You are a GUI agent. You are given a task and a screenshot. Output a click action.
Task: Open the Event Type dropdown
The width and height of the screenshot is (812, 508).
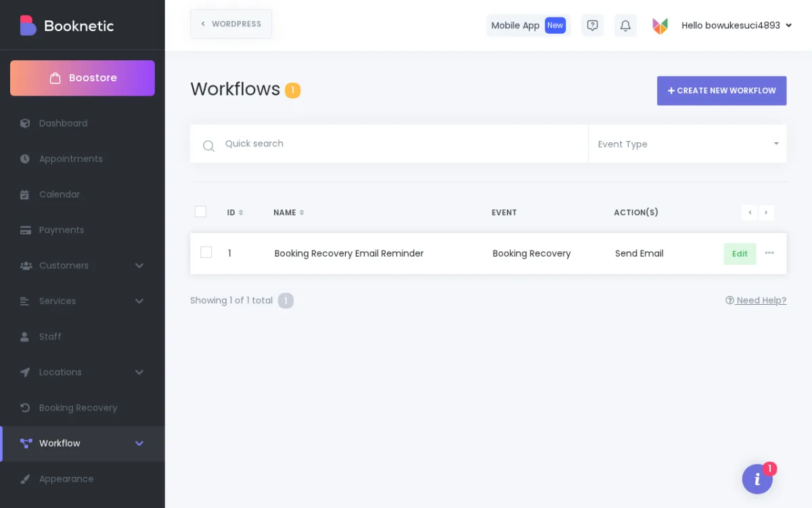[687, 144]
